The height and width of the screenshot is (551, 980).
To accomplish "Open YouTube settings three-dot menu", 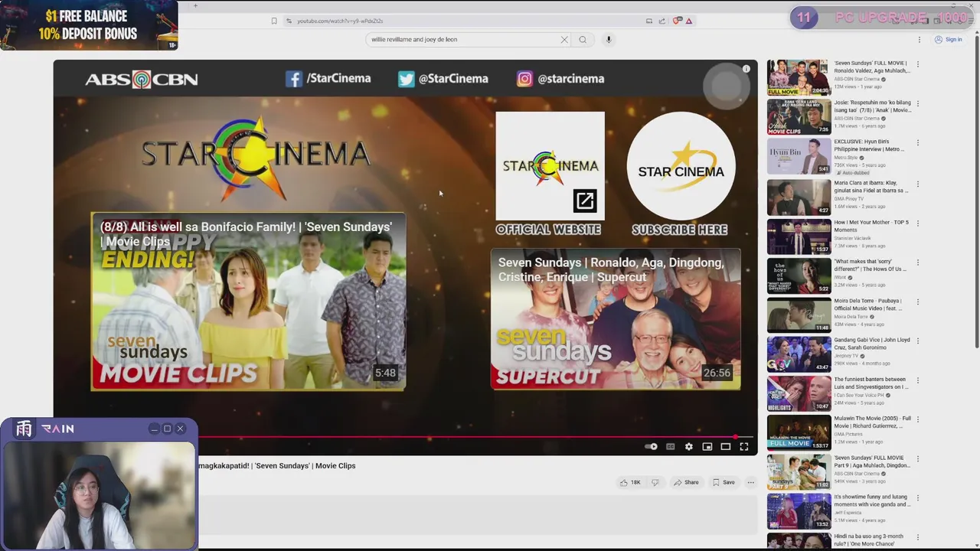I will pyautogui.click(x=920, y=40).
